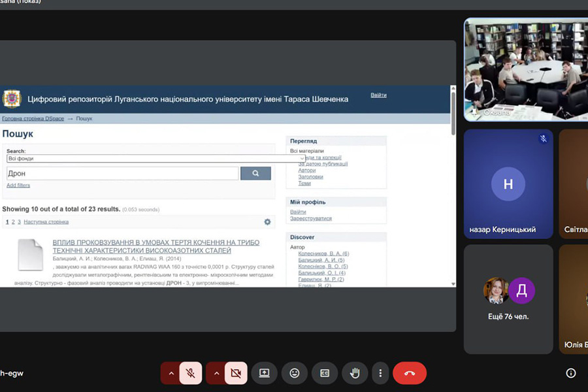588x392 pixels.
Task: Click the 'Add filters' link
Action: [18, 186]
